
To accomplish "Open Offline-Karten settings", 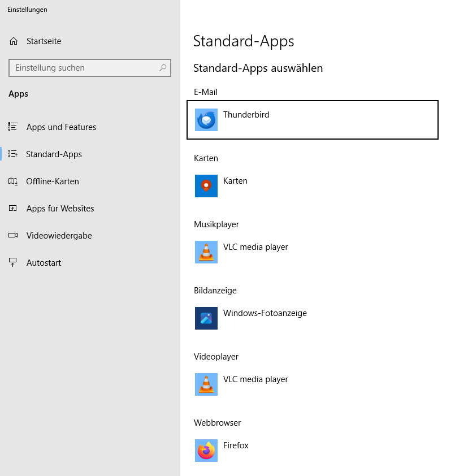I will (90, 181).
